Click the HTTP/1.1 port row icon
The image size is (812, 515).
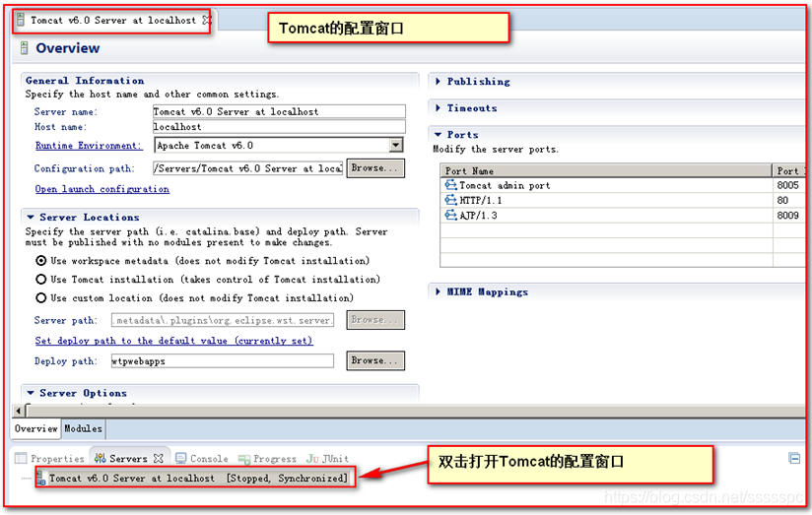(x=450, y=200)
